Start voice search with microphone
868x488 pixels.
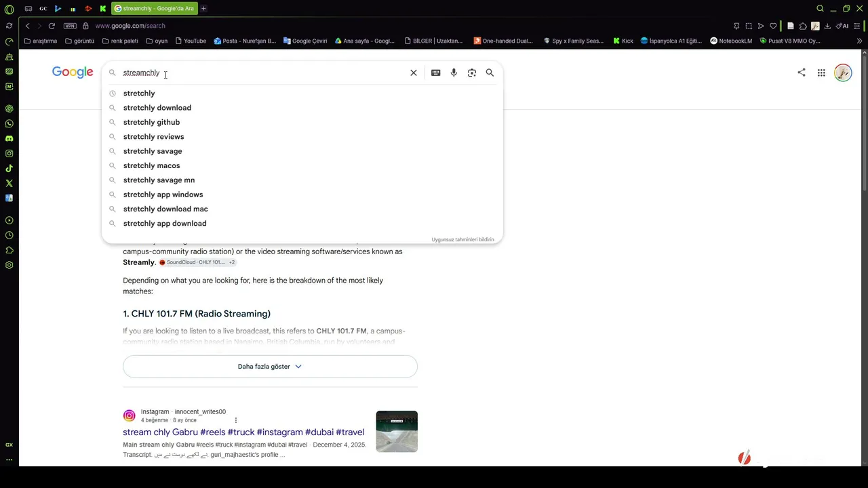point(454,73)
